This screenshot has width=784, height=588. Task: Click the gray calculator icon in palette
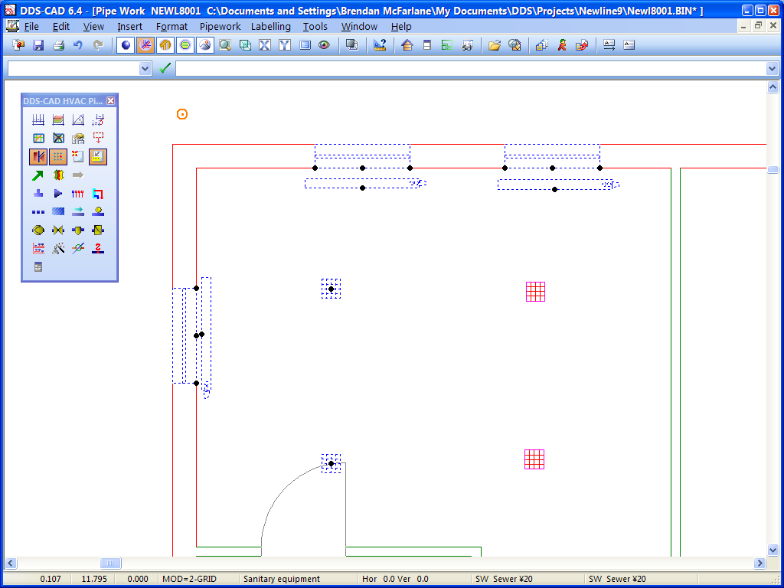tap(38, 267)
